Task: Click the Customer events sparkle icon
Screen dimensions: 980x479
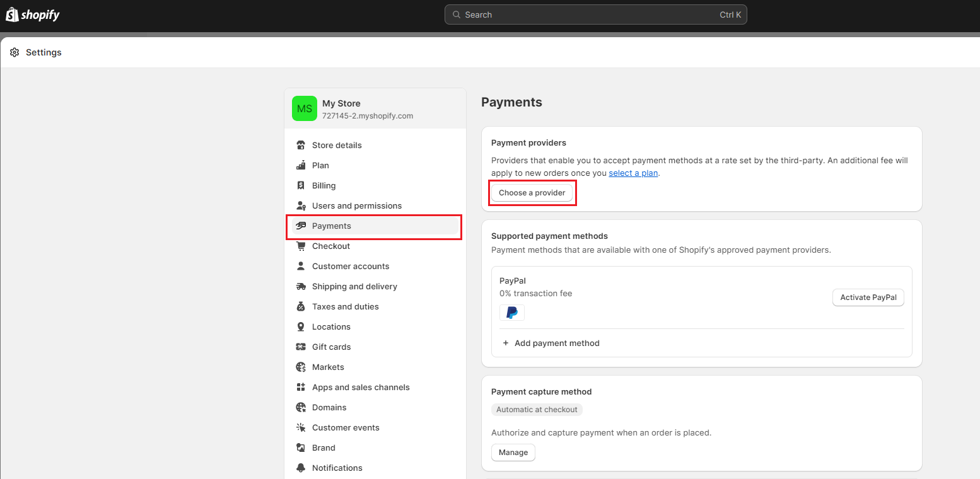Action: pyautogui.click(x=301, y=427)
